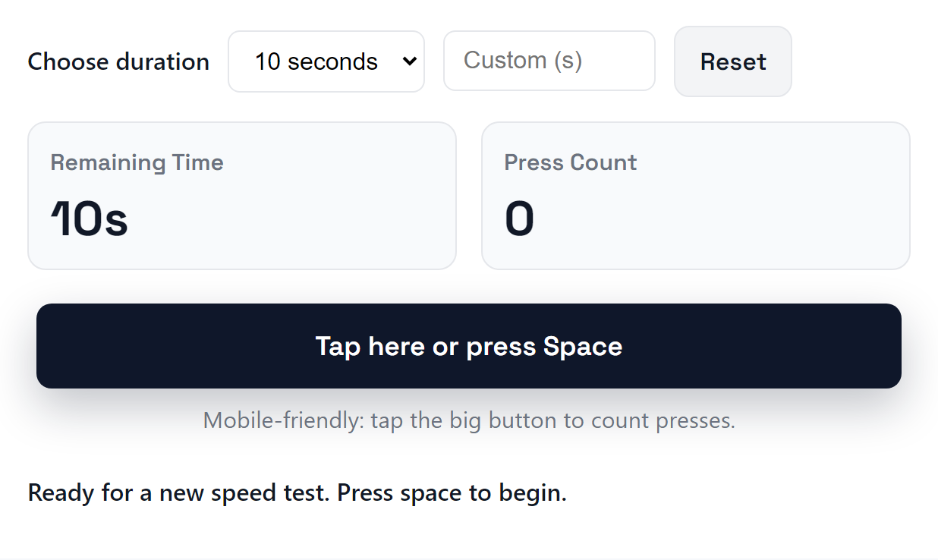This screenshot has height=560, width=938.
Task: Start the test with the big dark button
Action: coord(469,346)
